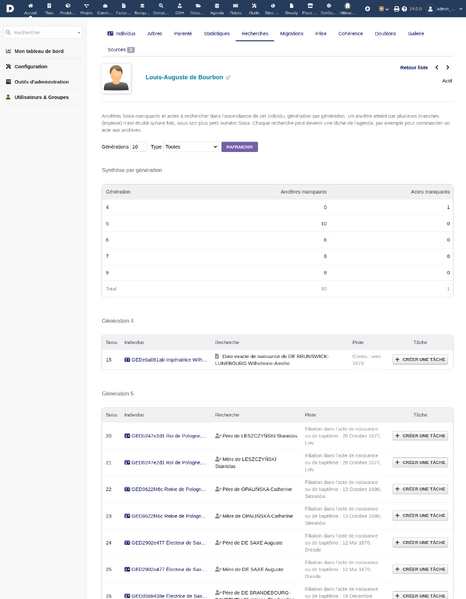Open individual link in Sosa 20 row
Viewport: 466px width, 599px height.
click(165, 436)
